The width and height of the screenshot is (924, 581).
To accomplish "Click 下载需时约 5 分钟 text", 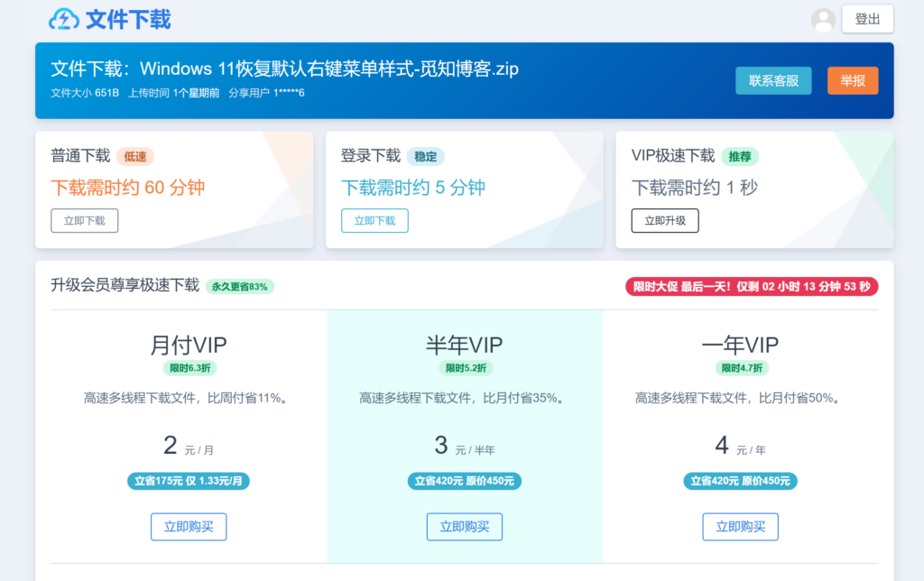I will tap(413, 188).
